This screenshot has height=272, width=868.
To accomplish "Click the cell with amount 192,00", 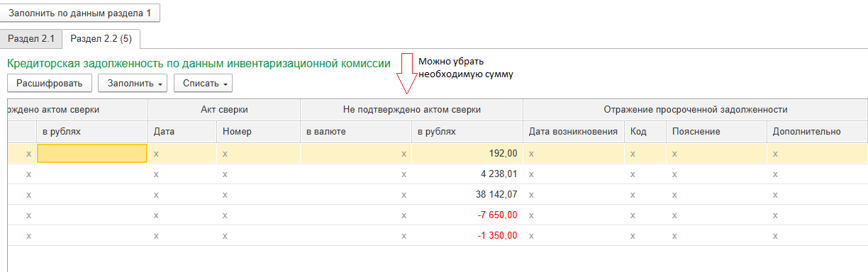I will click(467, 153).
